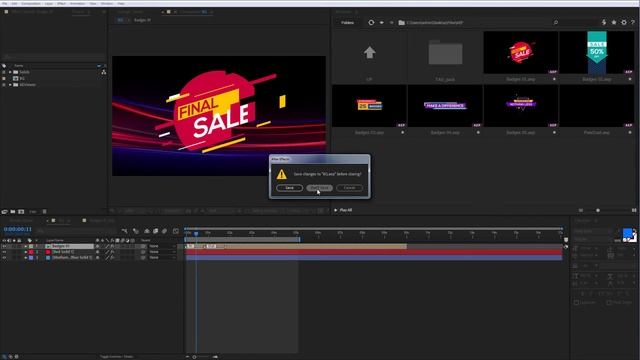Click New Composition icon at Project bottom

point(21,211)
